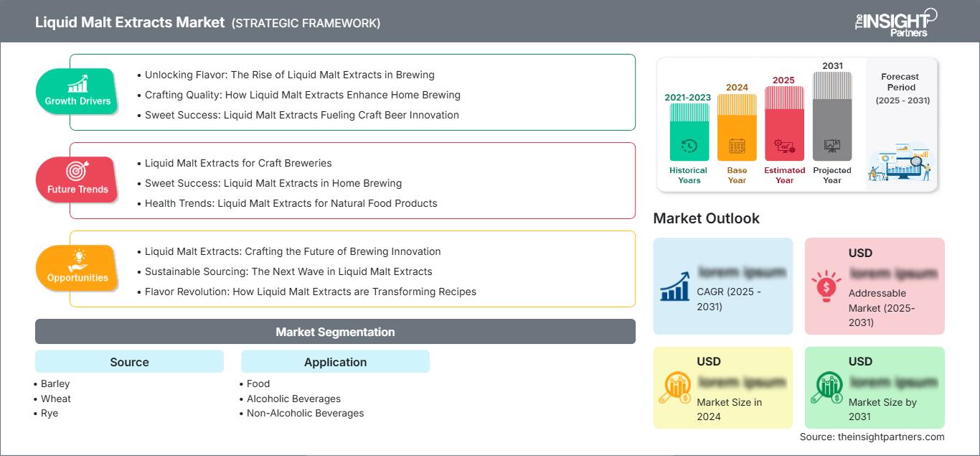Click the Wheat source item
Viewport: 980px width, 456px height.
point(56,399)
